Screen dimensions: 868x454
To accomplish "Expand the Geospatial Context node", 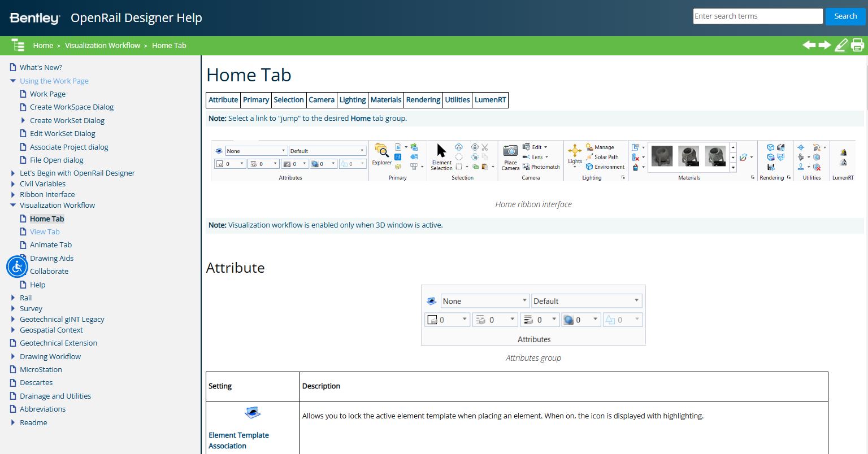I will pos(13,330).
